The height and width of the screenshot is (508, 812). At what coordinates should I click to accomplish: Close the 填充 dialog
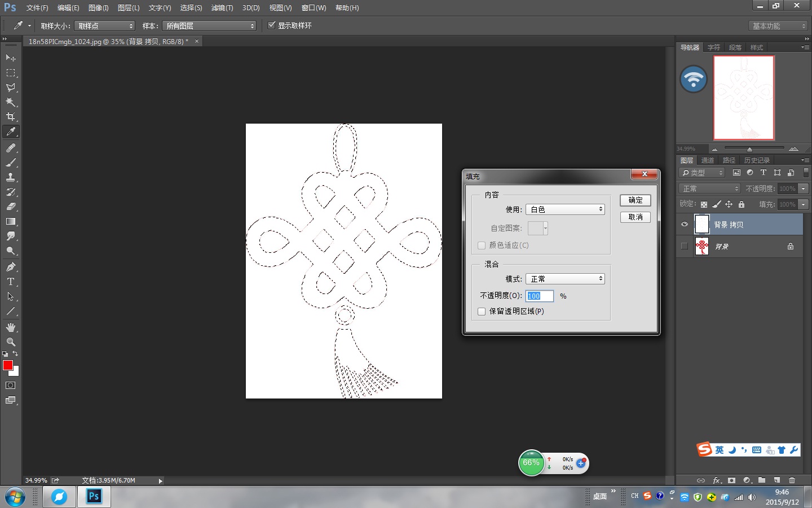[x=644, y=174]
